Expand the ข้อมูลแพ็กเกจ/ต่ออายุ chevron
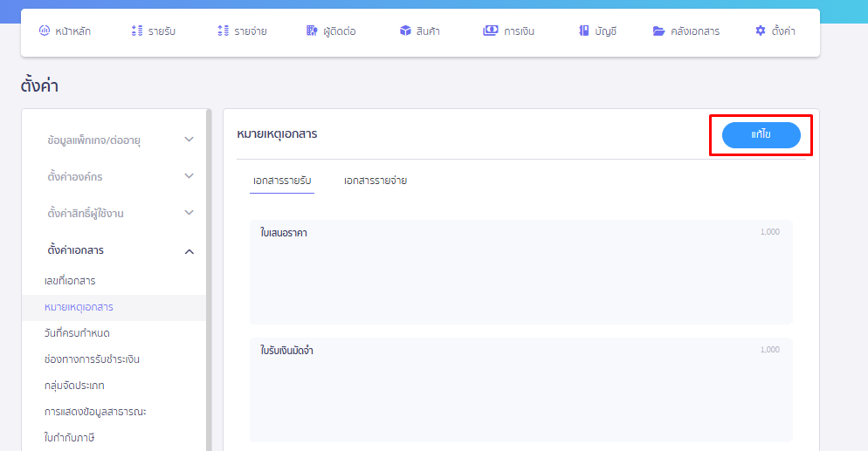The height and width of the screenshot is (451, 868). click(x=189, y=140)
